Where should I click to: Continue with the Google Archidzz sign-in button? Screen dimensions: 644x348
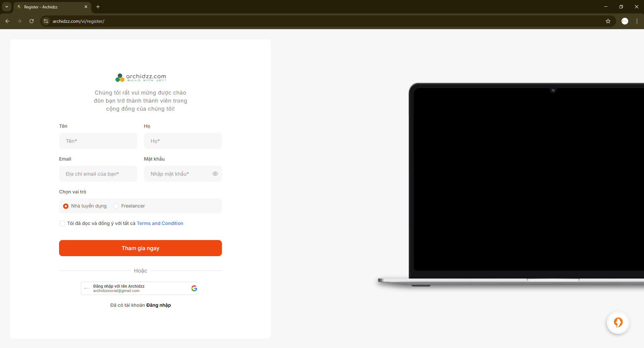point(139,288)
